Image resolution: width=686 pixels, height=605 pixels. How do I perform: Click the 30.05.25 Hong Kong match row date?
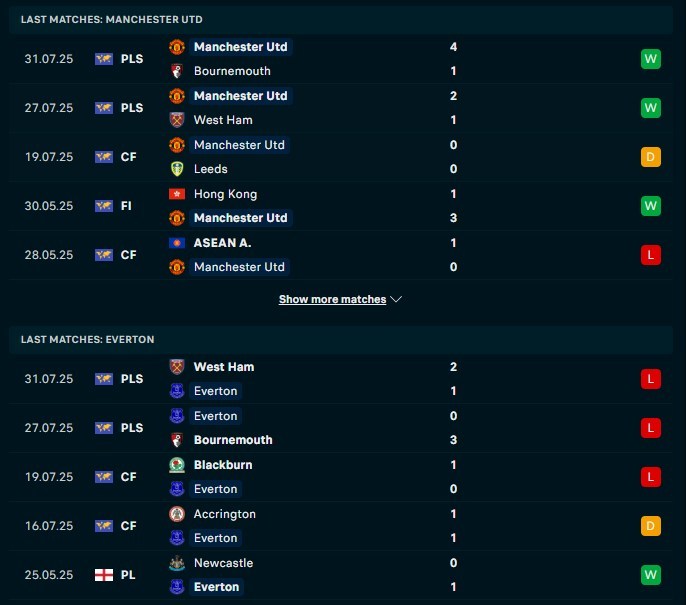coord(49,206)
